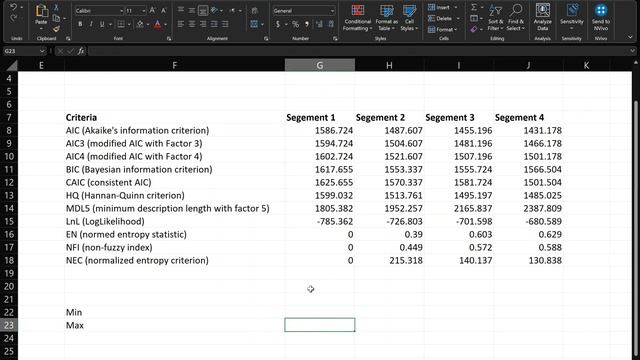Open Find & Select menu
This screenshot has width=640, height=360.
point(516,18)
